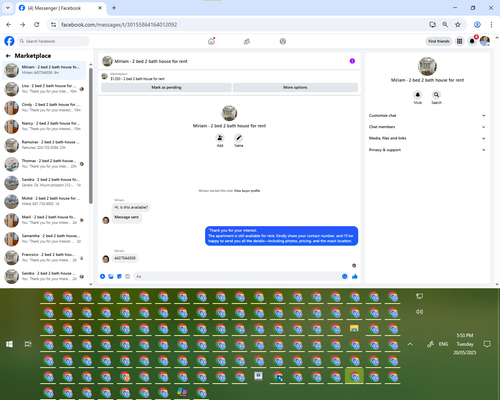Open Lisa conversation in list
The height and width of the screenshot is (400, 500).
pos(45,89)
